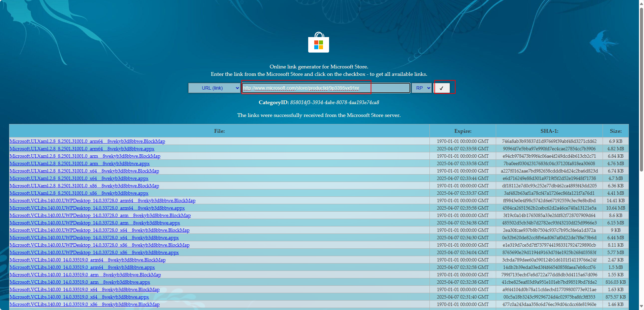Viewport: 644px width, 310px height.
Task: Select SHA-1 hash e6d716249e88d301a9719f5f2d52e19648f71738
Action: (x=549, y=178)
